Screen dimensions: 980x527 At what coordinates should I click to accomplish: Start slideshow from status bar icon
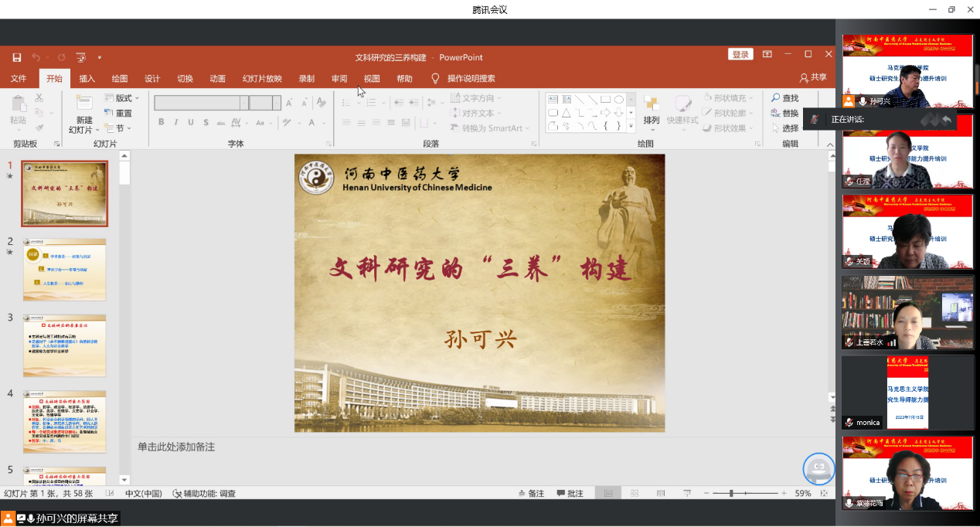pos(686,493)
